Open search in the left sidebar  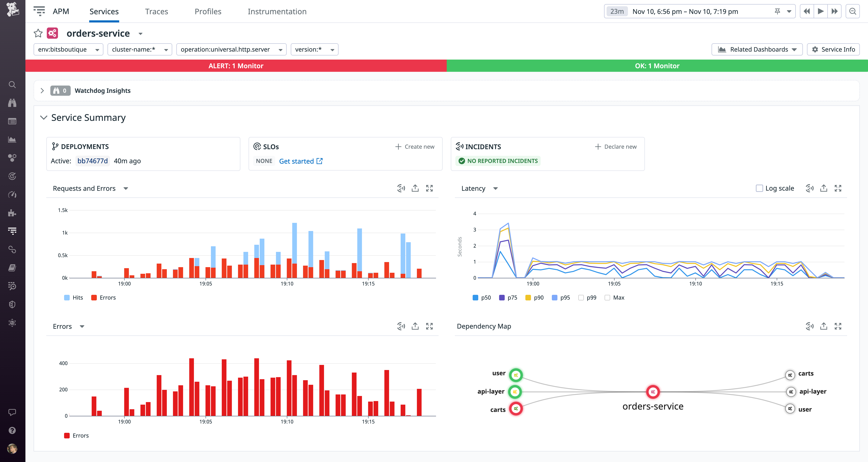[x=12, y=85]
